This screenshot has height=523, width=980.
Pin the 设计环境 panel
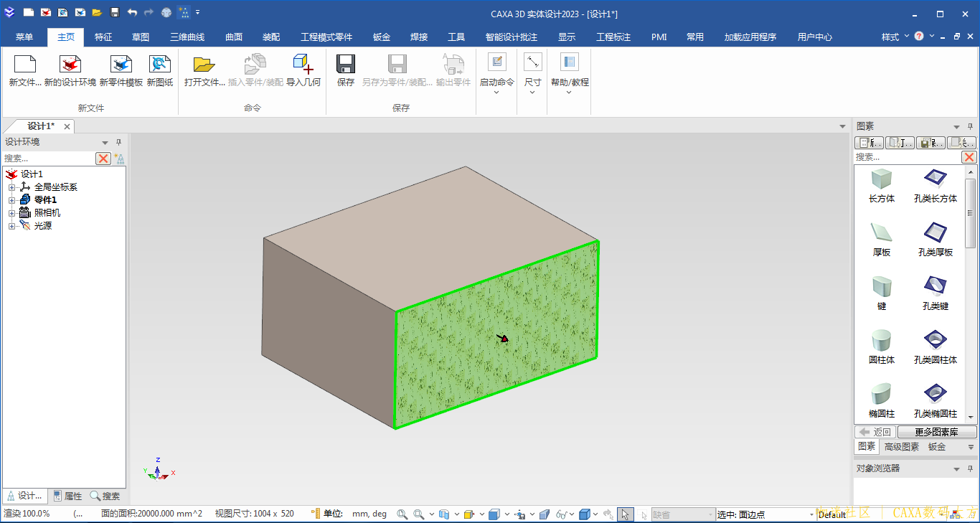click(x=119, y=142)
